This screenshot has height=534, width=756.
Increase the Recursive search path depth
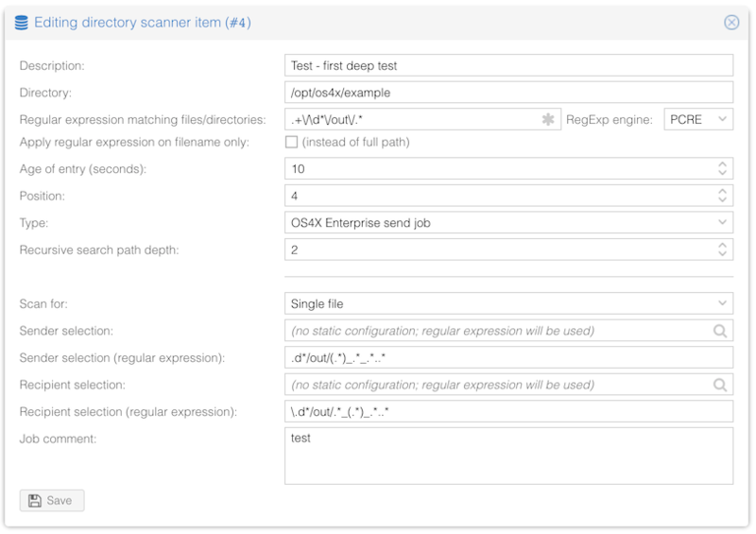722,245
